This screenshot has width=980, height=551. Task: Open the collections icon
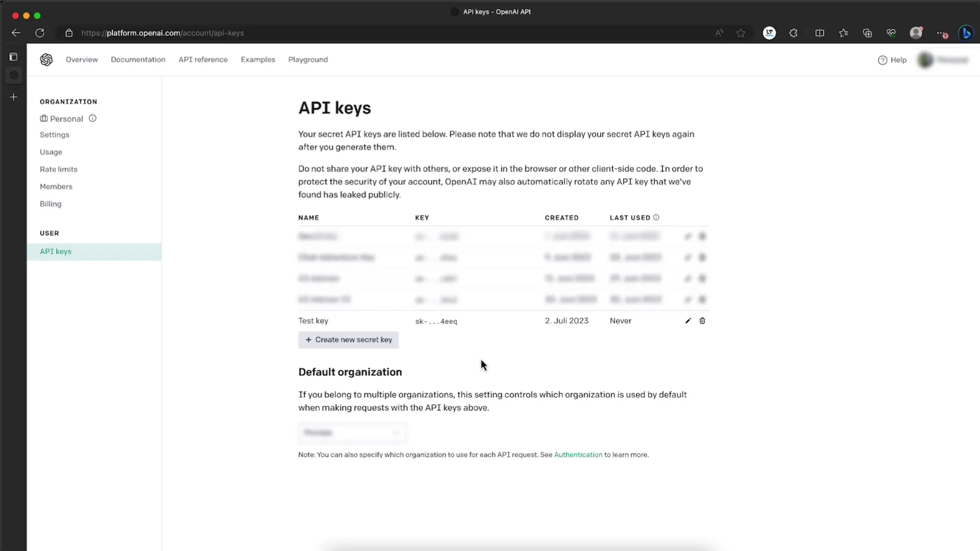pos(867,33)
